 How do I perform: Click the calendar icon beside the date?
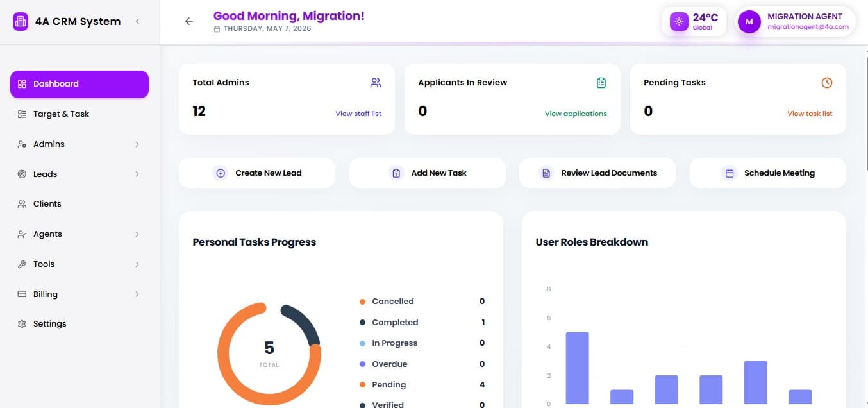tap(217, 29)
